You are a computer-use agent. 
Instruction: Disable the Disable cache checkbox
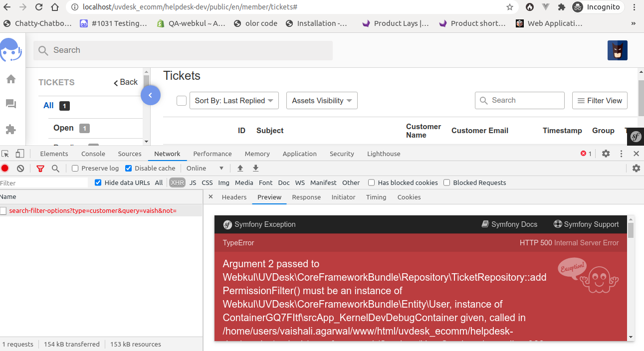tap(129, 168)
